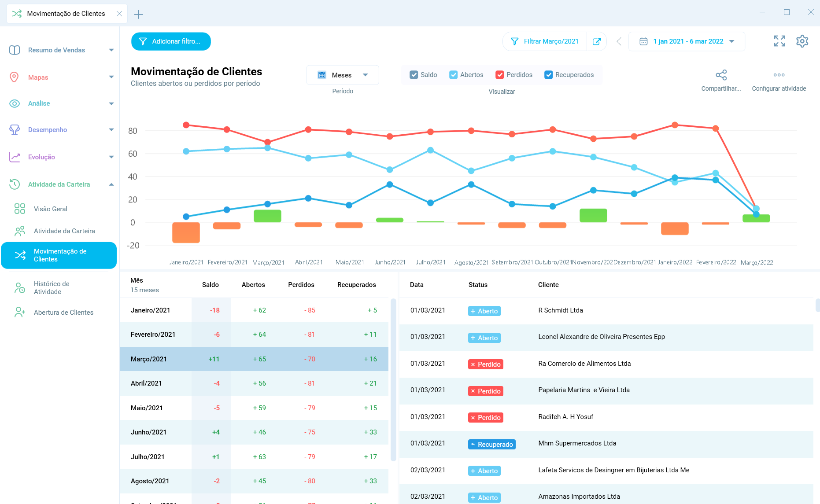Click the Compartilhar share icon
Screen dimensions: 820x504
(721, 75)
